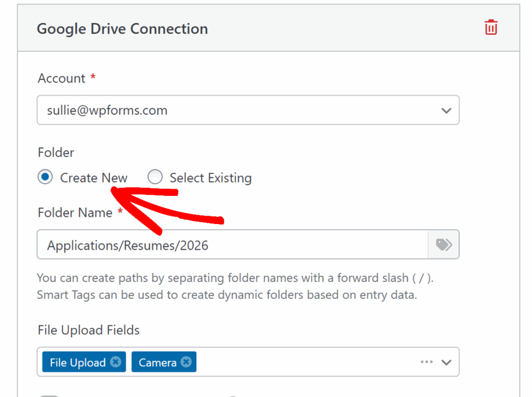Click the Create New option label text
The image size is (532, 397).
(x=94, y=178)
